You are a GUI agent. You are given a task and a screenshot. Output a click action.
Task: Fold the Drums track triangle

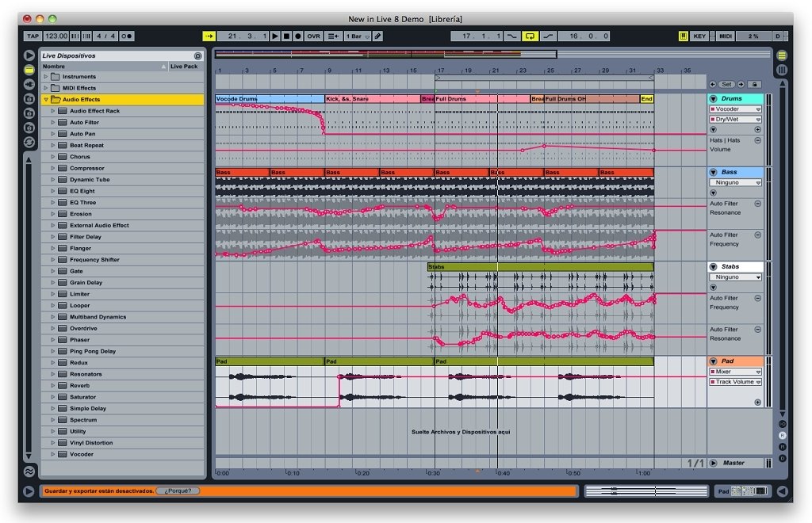click(713, 99)
